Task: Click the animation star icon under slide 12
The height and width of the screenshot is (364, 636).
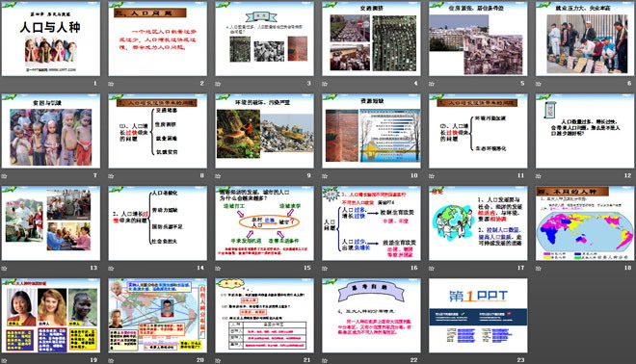Action: pos(539,176)
